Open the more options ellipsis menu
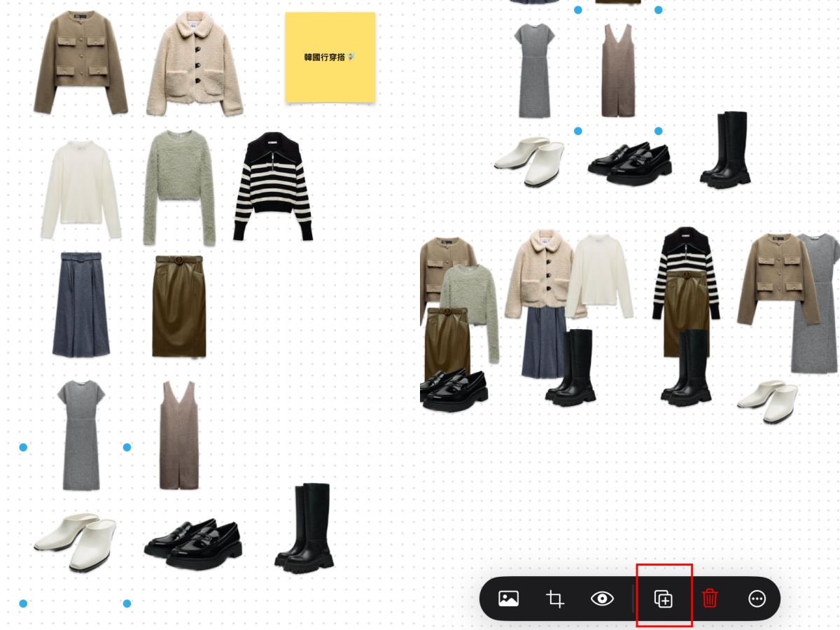 (757, 599)
